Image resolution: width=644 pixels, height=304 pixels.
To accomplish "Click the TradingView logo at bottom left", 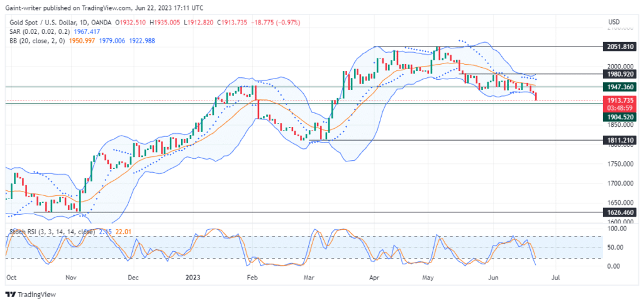I will (x=30, y=295).
